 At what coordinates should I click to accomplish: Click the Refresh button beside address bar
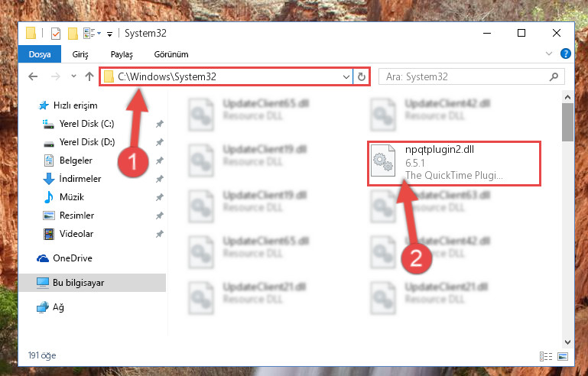tap(361, 77)
